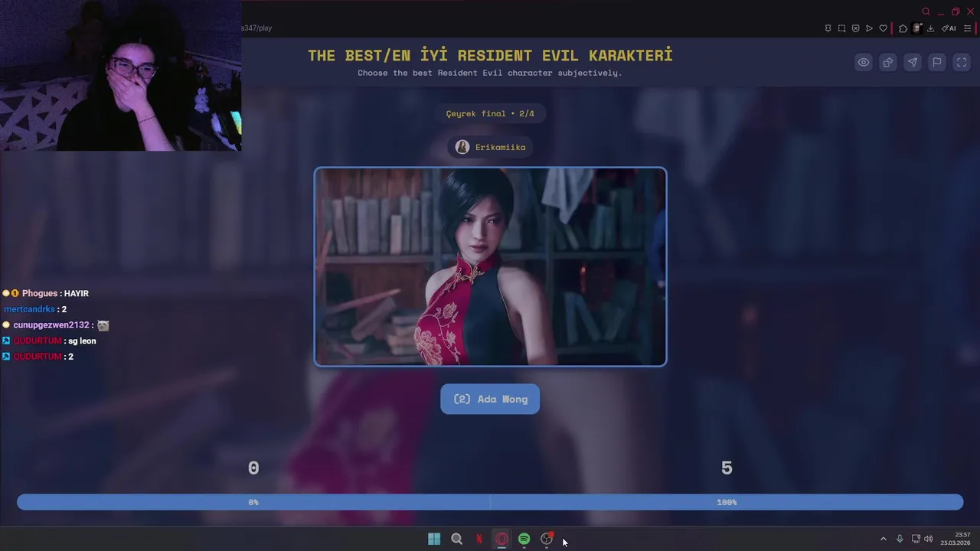The height and width of the screenshot is (551, 980).
Task: Click the vote count 5
Action: pyautogui.click(x=727, y=468)
